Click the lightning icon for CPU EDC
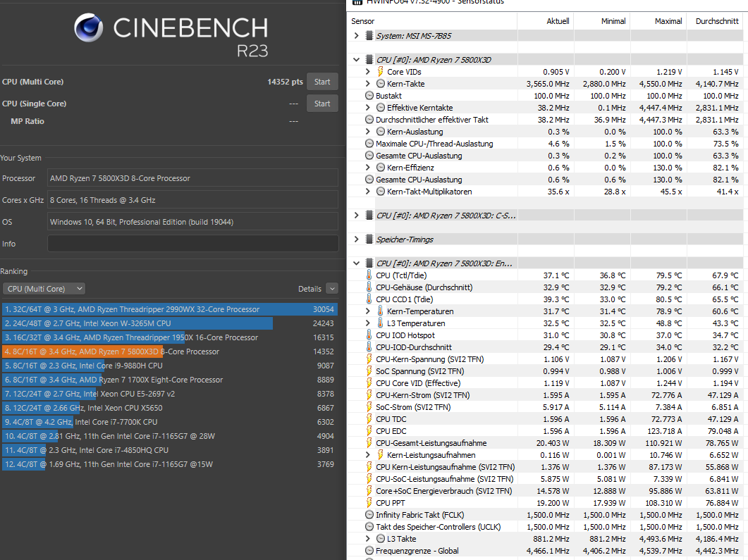 (369, 431)
